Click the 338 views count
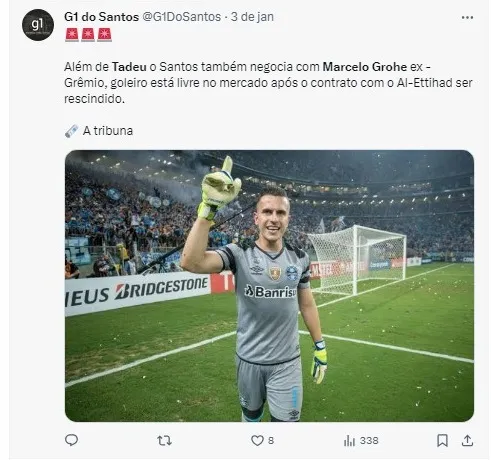Screen dimensions: 491x460 (369, 441)
